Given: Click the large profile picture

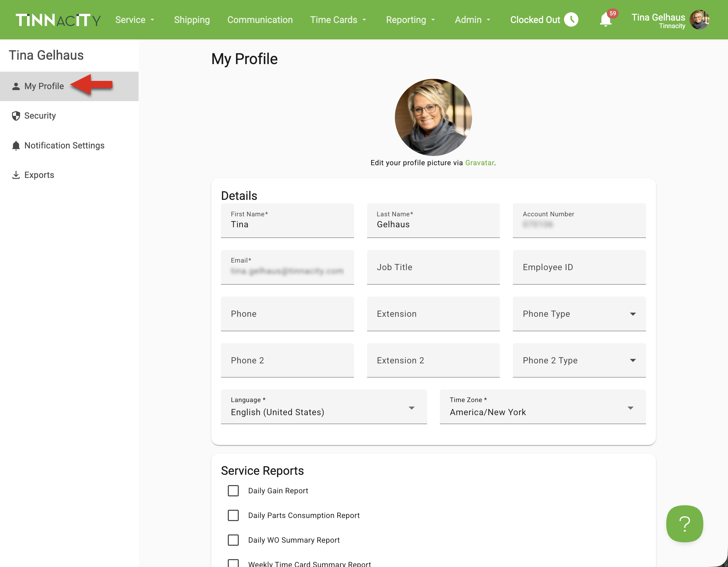Looking at the screenshot, I should click(433, 117).
